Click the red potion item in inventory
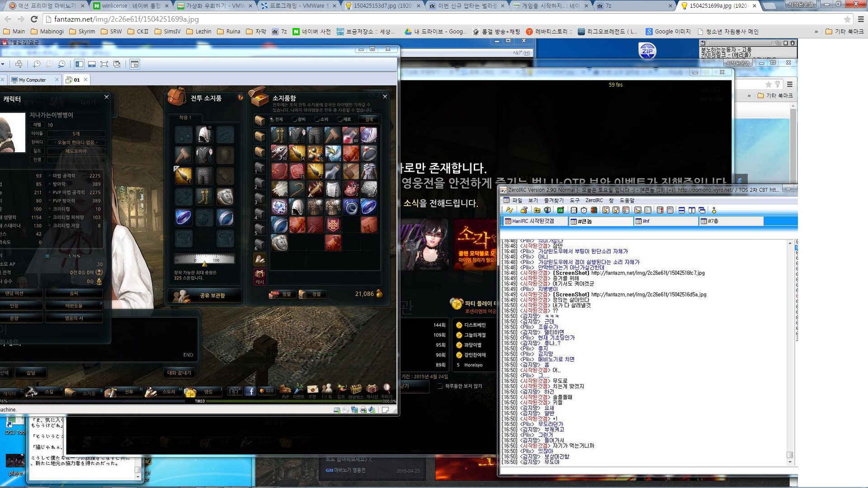The width and height of the screenshot is (868, 488). point(350,135)
